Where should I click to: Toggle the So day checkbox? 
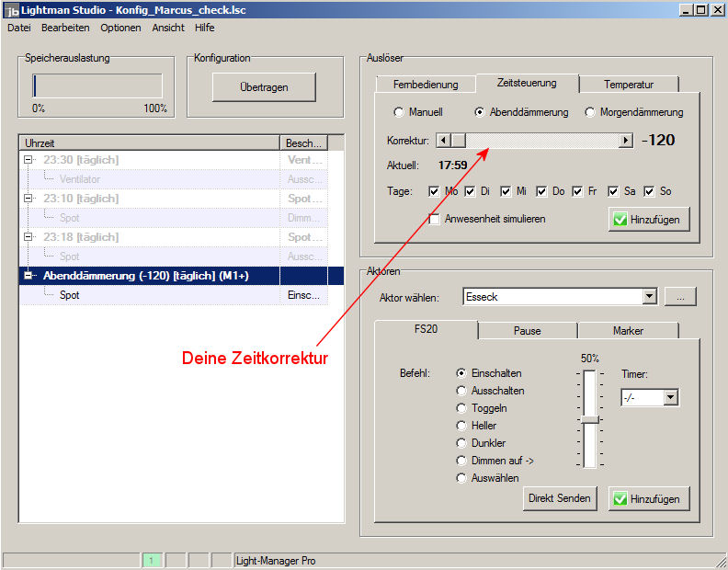click(x=649, y=191)
